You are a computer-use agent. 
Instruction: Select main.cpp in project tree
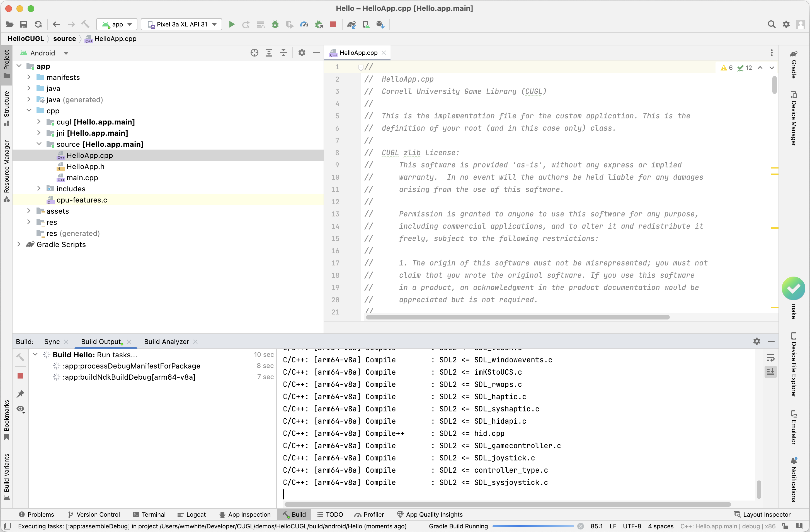tap(82, 177)
